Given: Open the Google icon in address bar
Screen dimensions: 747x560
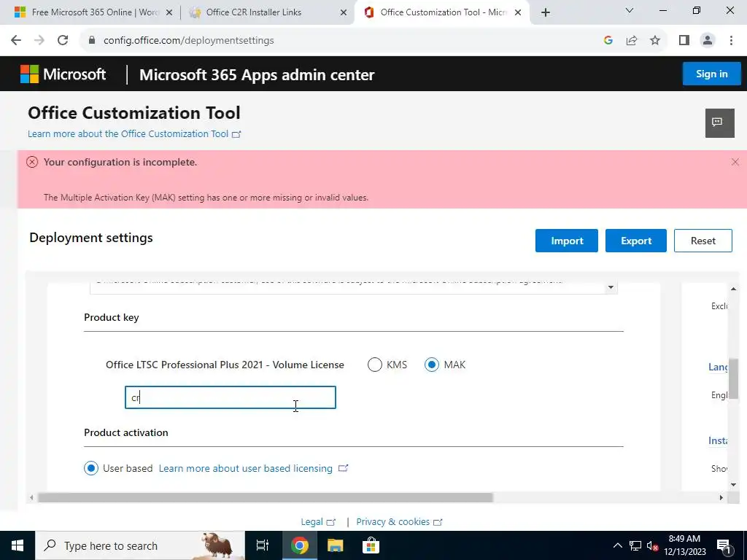Looking at the screenshot, I should (608, 40).
